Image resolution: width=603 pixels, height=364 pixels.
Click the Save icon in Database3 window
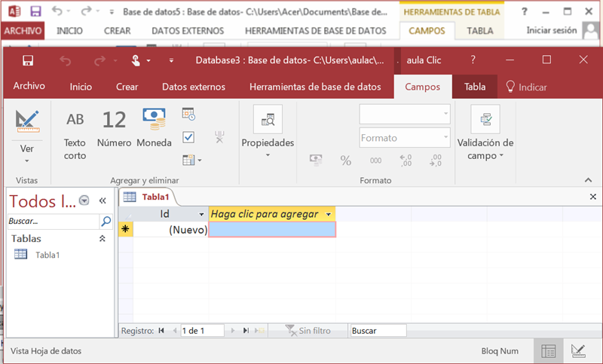(28, 60)
